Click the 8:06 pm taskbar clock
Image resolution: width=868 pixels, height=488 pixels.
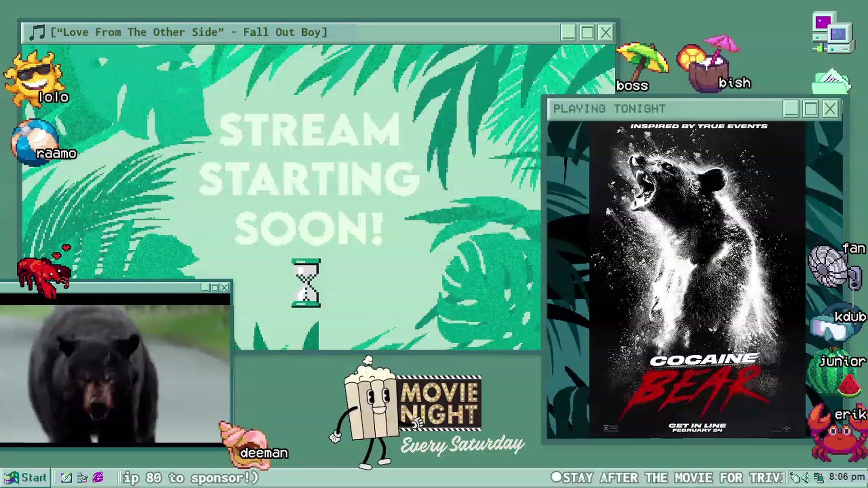(846, 477)
